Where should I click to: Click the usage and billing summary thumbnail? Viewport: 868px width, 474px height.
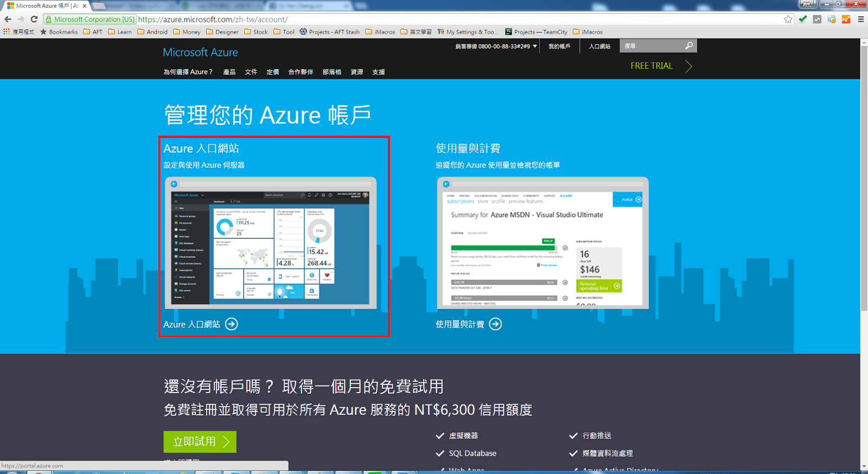tap(542, 243)
